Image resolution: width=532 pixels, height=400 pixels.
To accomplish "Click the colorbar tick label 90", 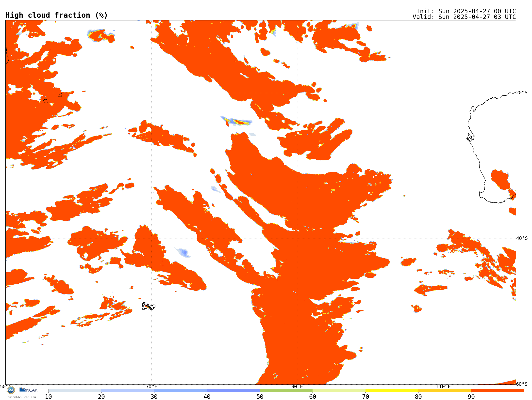I will click(471, 397).
